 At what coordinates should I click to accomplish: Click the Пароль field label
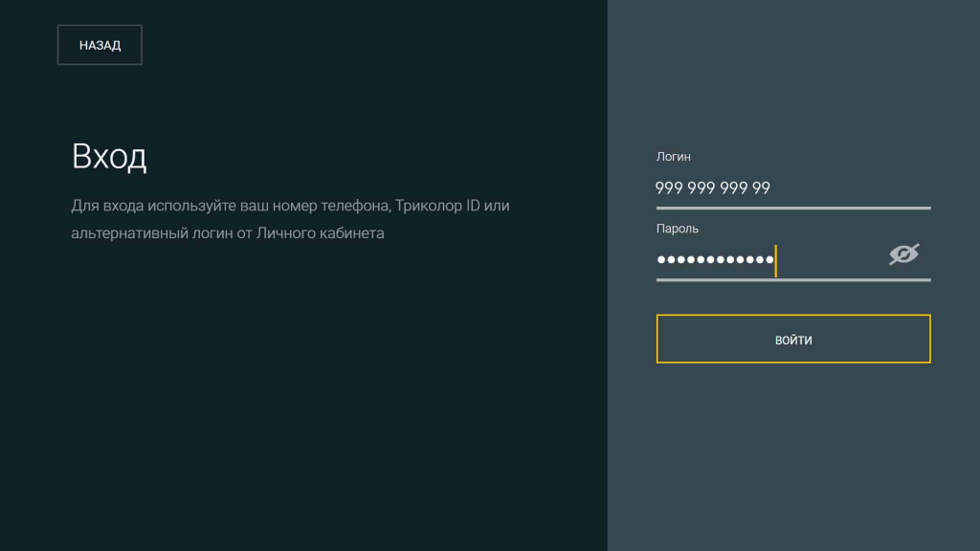pyautogui.click(x=677, y=230)
